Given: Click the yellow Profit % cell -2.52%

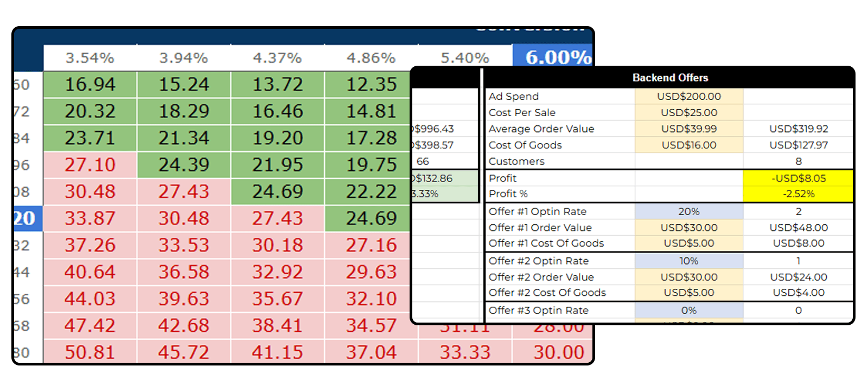Looking at the screenshot, I should (x=798, y=194).
